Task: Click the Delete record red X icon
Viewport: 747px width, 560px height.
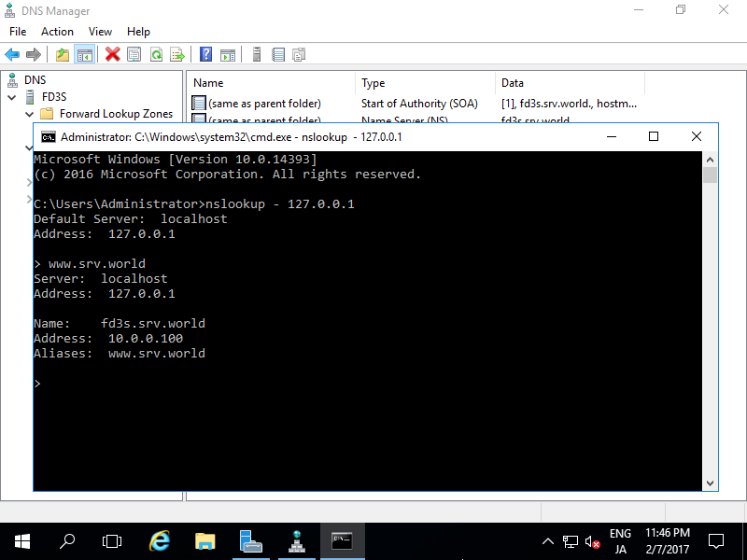Action: point(111,54)
